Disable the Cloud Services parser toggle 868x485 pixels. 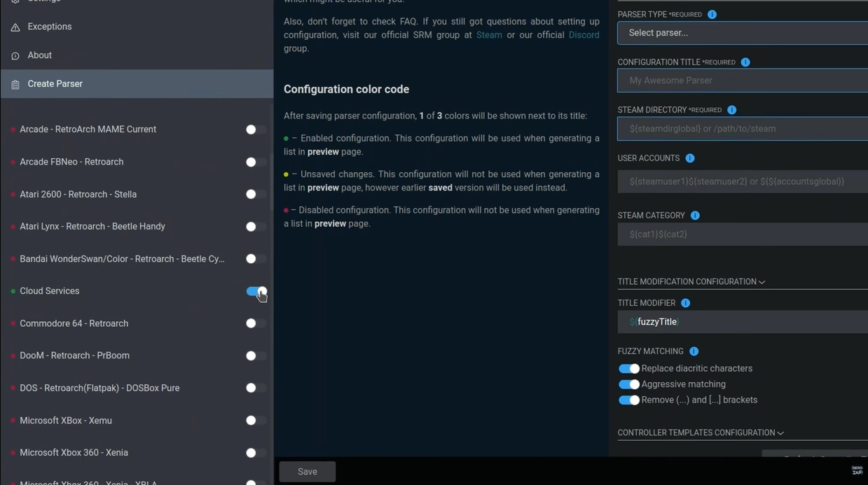tap(256, 291)
